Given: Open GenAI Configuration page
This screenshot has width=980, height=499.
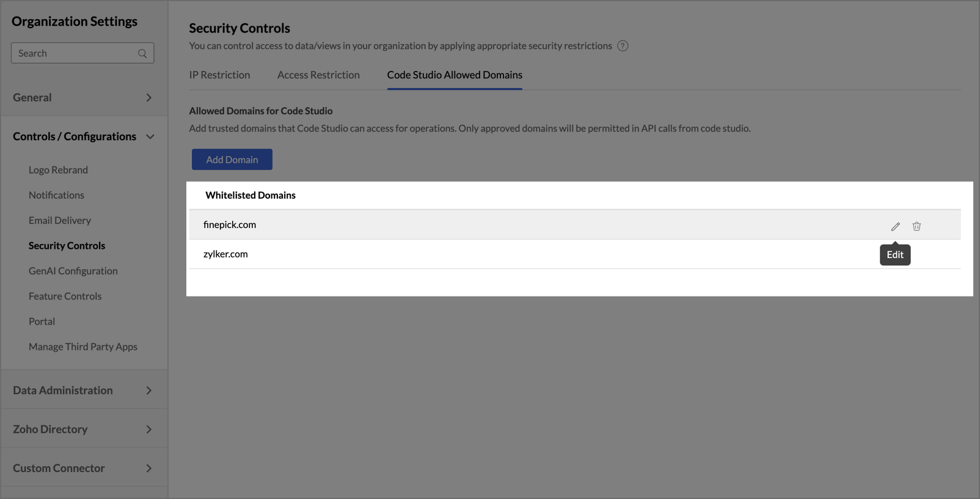Looking at the screenshot, I should pos(73,271).
